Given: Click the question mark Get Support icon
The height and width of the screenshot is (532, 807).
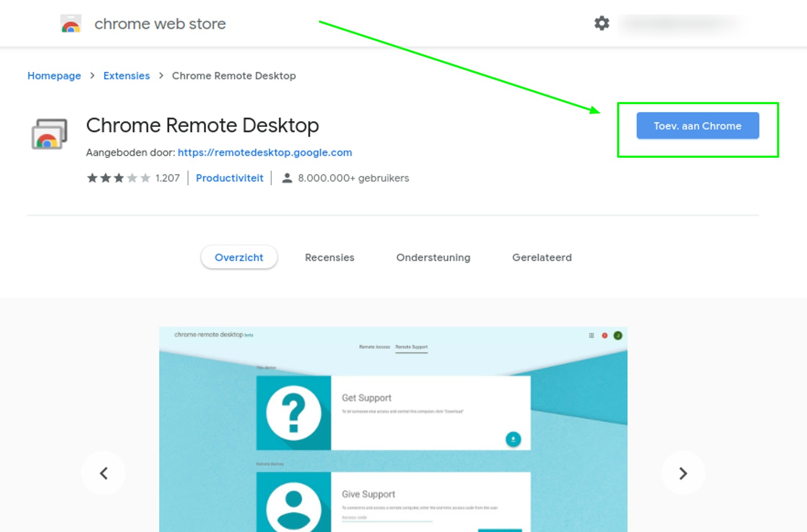Looking at the screenshot, I should (293, 411).
